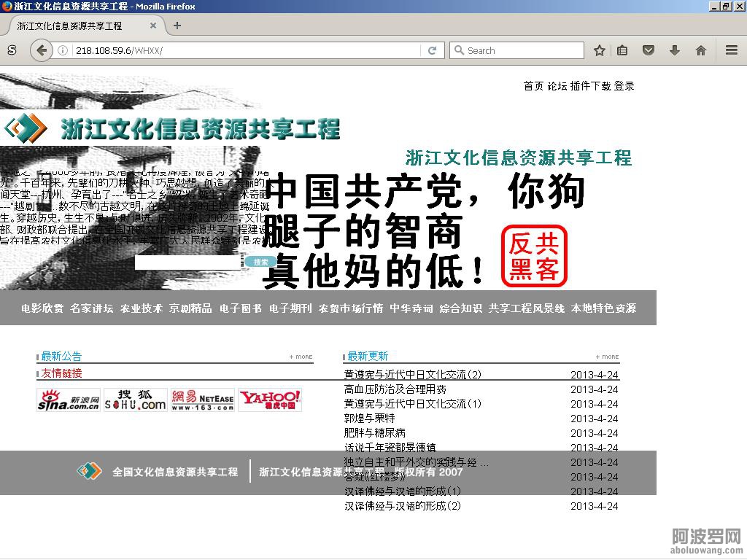Show site information icon in address bar
Screen dimensions: 747x560
pyautogui.click(x=63, y=50)
